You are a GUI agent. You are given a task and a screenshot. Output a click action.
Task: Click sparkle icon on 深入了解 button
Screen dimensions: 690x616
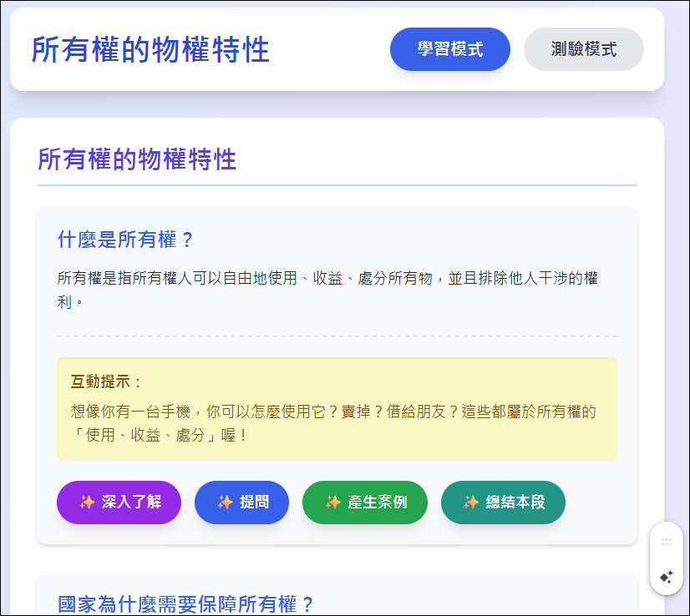tap(87, 502)
